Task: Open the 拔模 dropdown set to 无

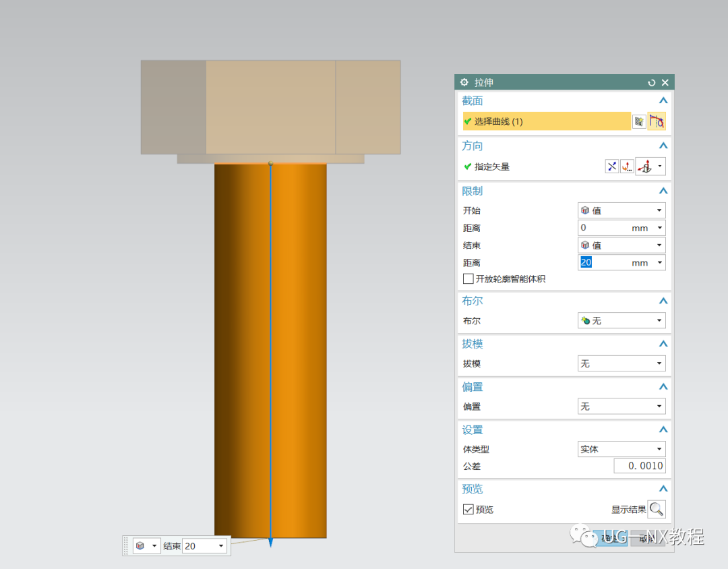Action: pos(621,363)
